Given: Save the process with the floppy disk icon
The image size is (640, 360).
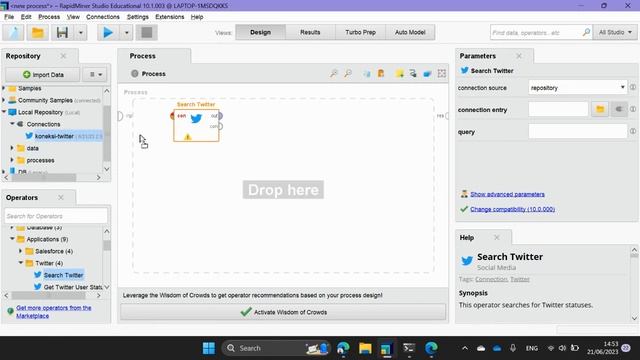Looking at the screenshot, I should [x=62, y=33].
